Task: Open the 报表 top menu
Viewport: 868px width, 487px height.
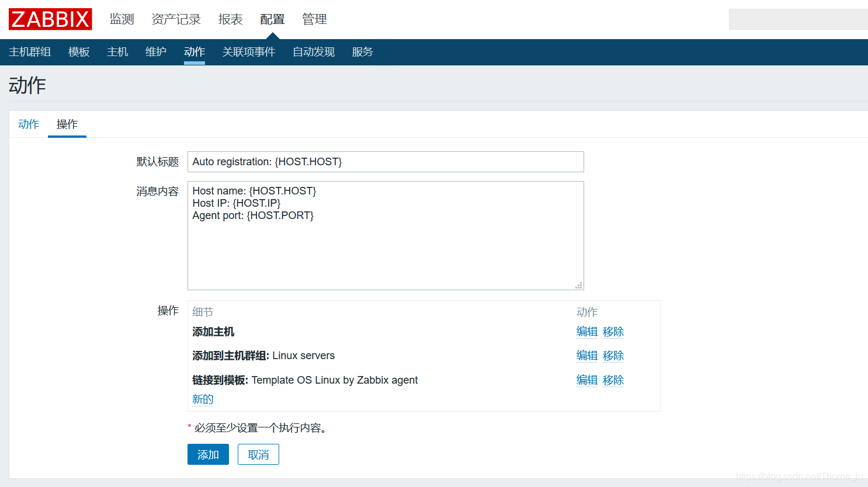Action: coord(230,19)
